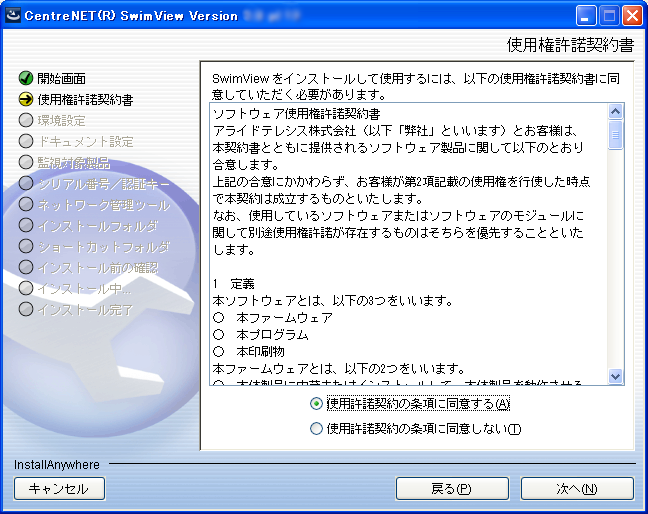Click the ドキュメント設定 step label
The image size is (648, 514).
[x=85, y=142]
